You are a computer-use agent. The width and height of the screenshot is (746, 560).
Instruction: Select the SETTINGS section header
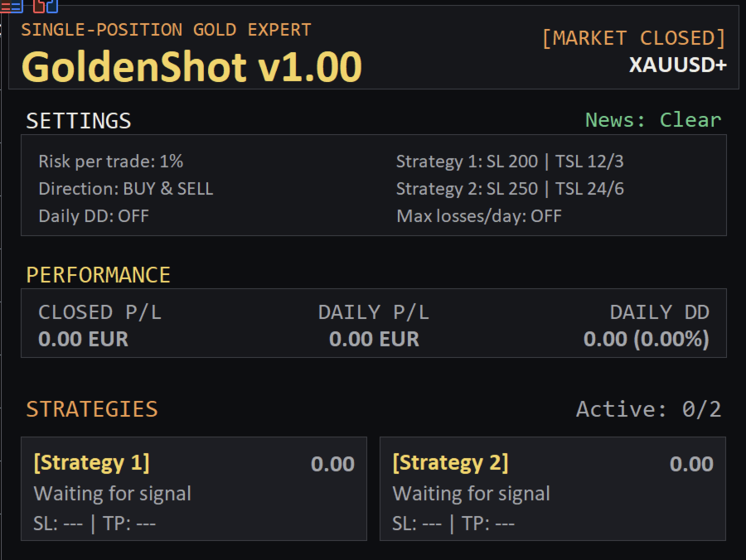pyautogui.click(x=79, y=121)
